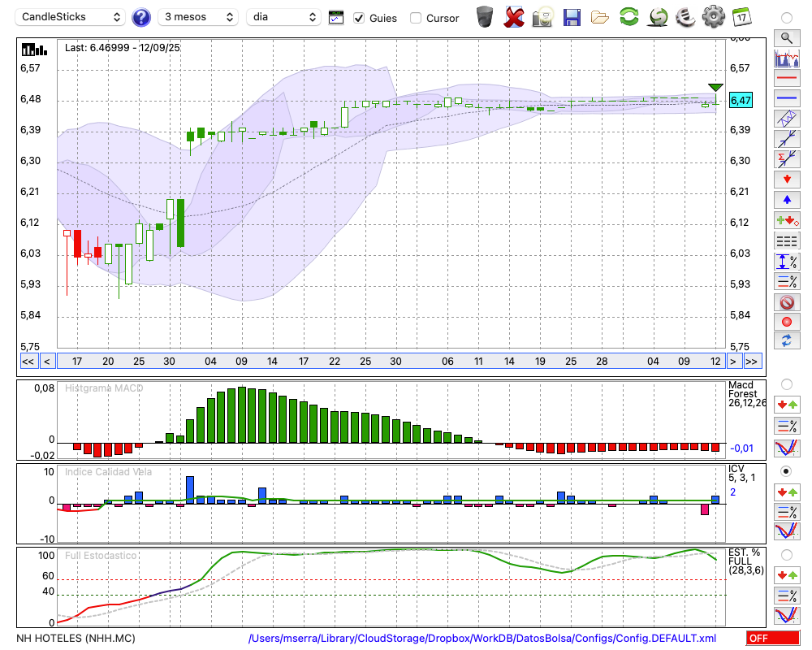
Task: Select the blue vertical percent measure tool
Action: [x=787, y=262]
